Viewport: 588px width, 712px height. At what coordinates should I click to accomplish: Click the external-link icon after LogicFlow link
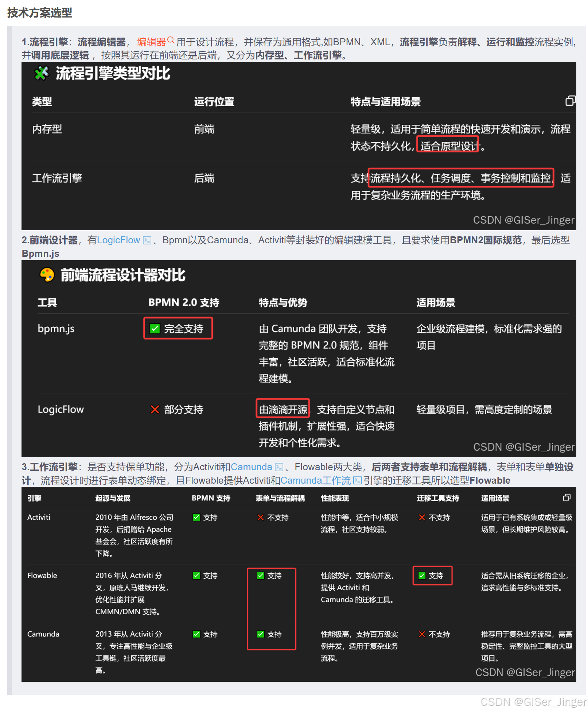pyautogui.click(x=147, y=240)
